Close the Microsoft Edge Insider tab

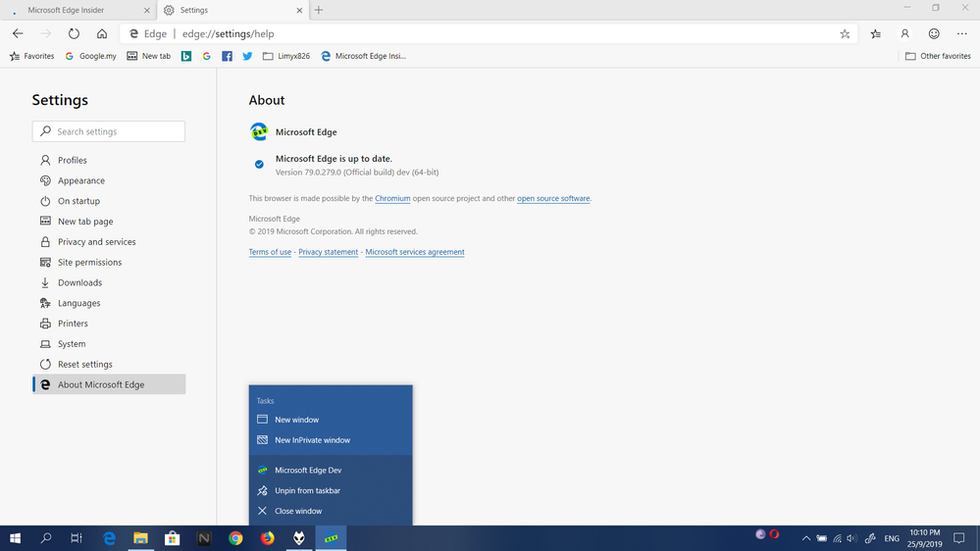click(x=147, y=10)
